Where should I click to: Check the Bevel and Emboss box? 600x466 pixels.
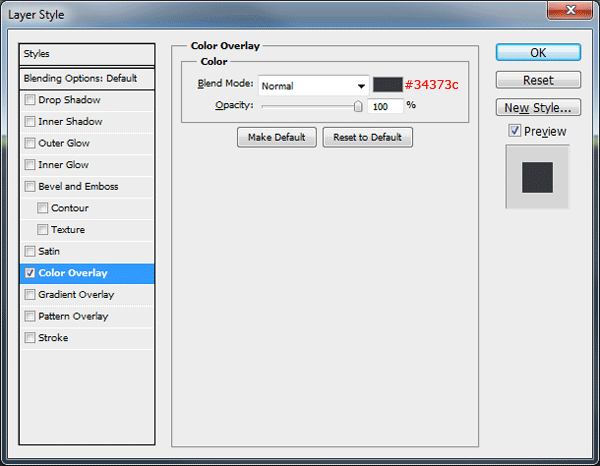[x=30, y=186]
